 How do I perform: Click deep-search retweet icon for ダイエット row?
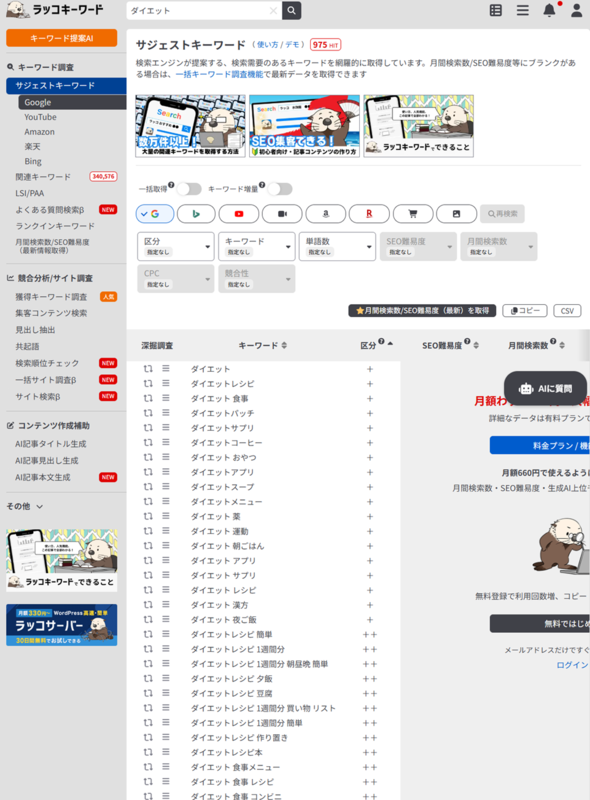click(x=148, y=369)
